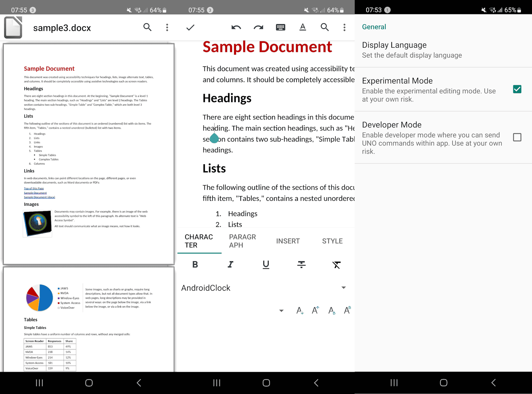532x394 pixels.
Task: Open the Display Language setting
Action: coord(412,50)
